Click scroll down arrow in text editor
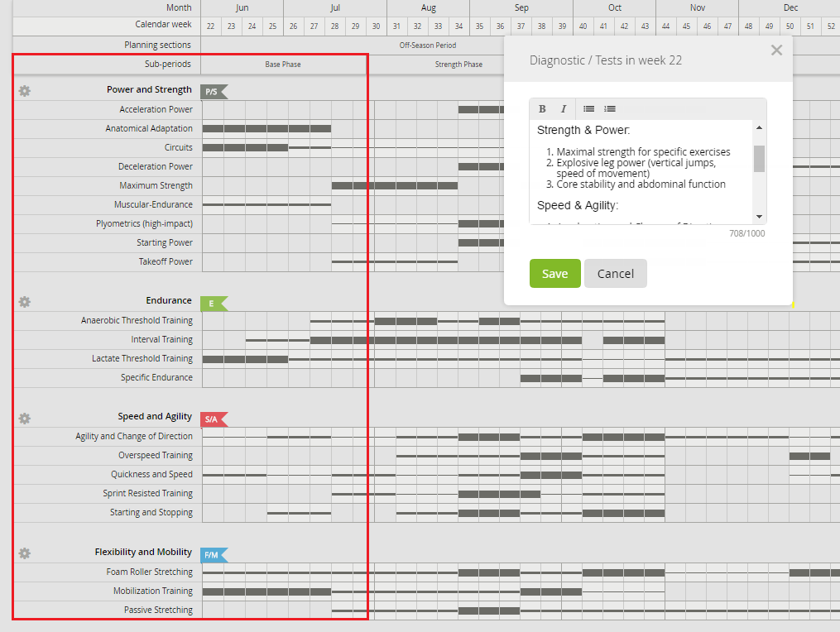This screenshot has height=632, width=840. coord(759,217)
